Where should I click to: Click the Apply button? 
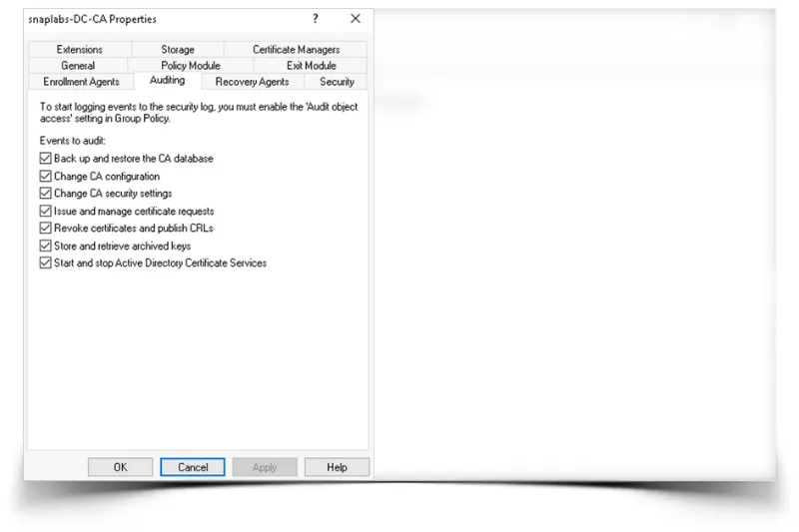coord(265,467)
